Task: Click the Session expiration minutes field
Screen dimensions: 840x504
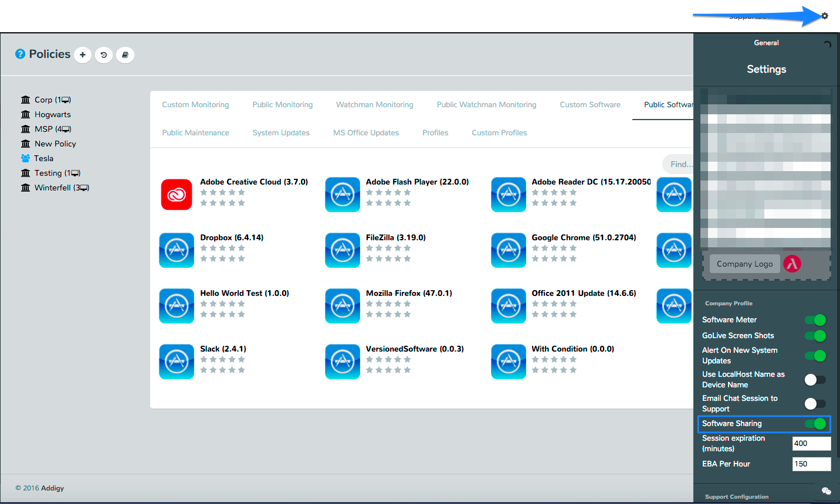Action: (x=811, y=444)
